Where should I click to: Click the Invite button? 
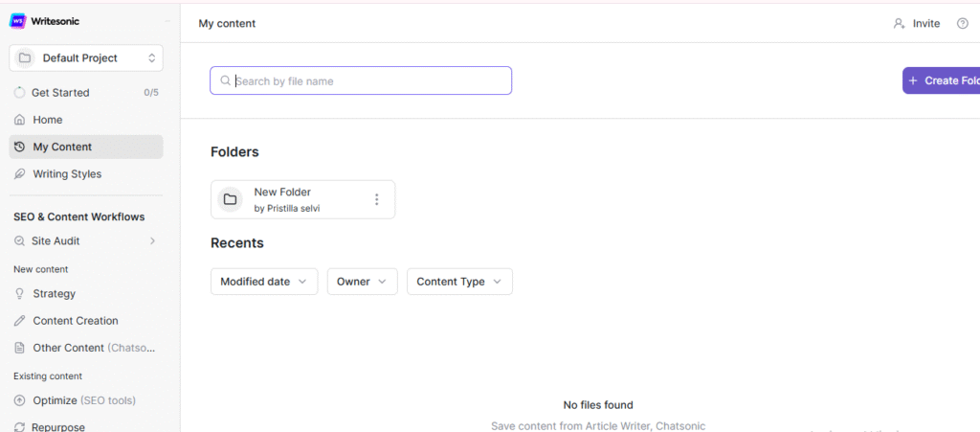click(x=917, y=24)
